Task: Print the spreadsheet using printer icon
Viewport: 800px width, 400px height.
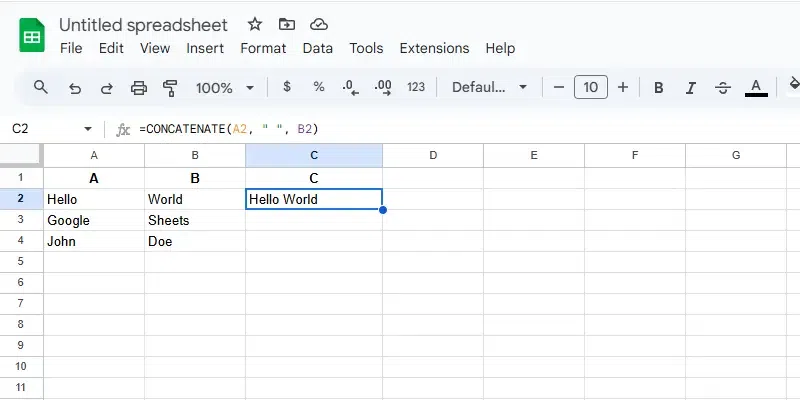Action: (x=139, y=87)
